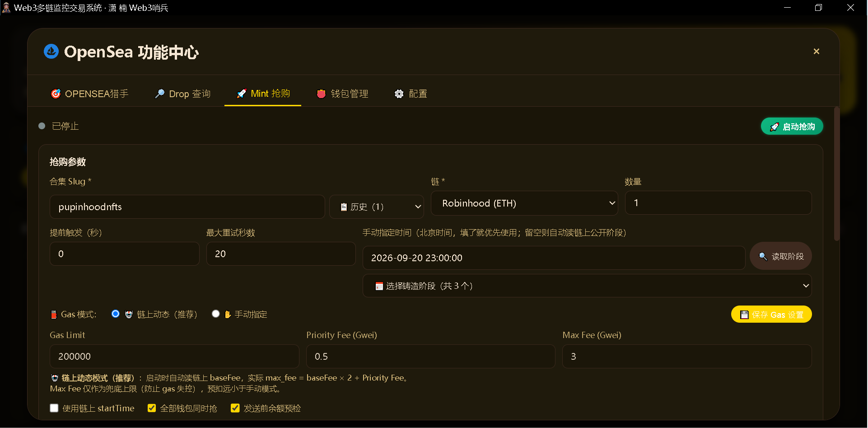Minimize the Web3多链监控交易系统 window

pos(787,8)
